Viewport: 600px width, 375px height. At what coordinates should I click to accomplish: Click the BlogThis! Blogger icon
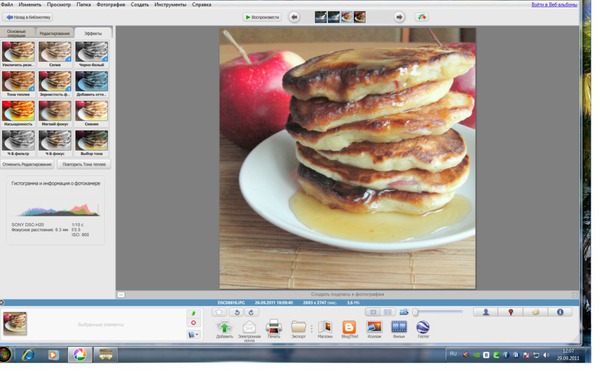click(x=349, y=327)
